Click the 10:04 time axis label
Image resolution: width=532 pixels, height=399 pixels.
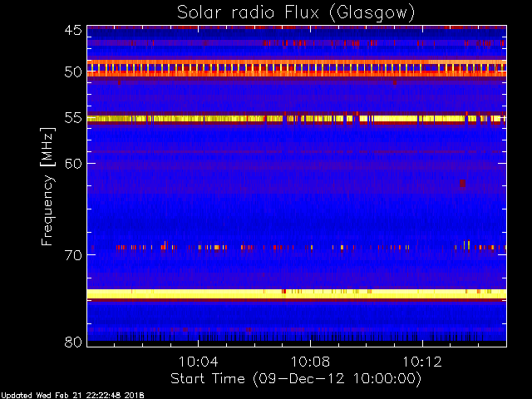click(x=198, y=362)
